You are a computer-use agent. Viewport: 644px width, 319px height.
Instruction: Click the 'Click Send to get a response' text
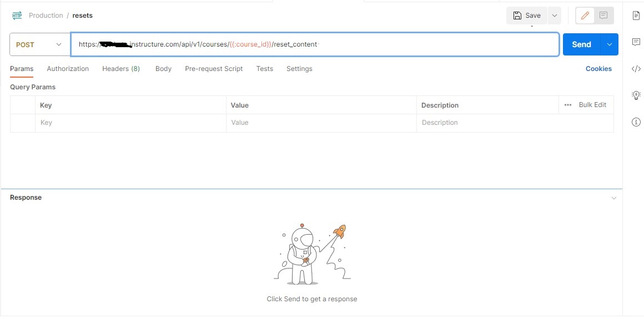tap(312, 299)
